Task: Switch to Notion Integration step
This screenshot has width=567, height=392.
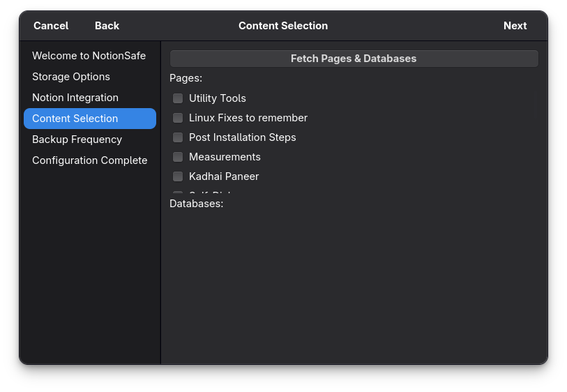Action: [75, 98]
